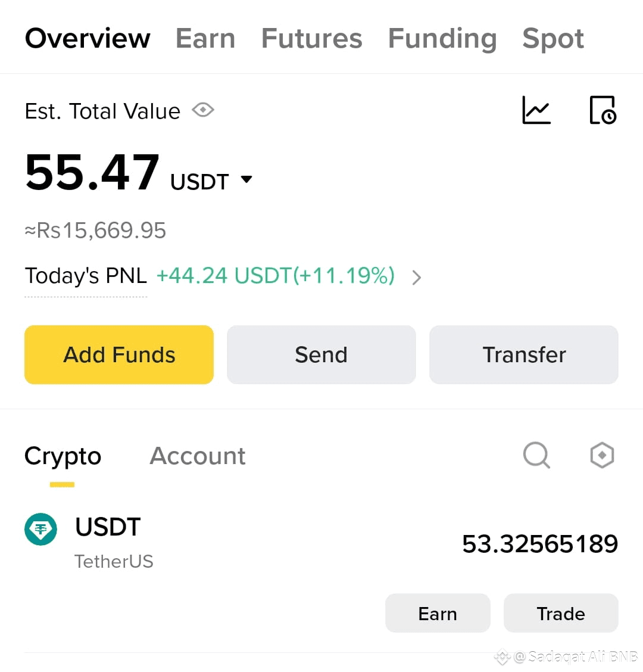643x672 pixels.
Task: Expand the USDT currency dropdown arrow
Action: coord(246,179)
